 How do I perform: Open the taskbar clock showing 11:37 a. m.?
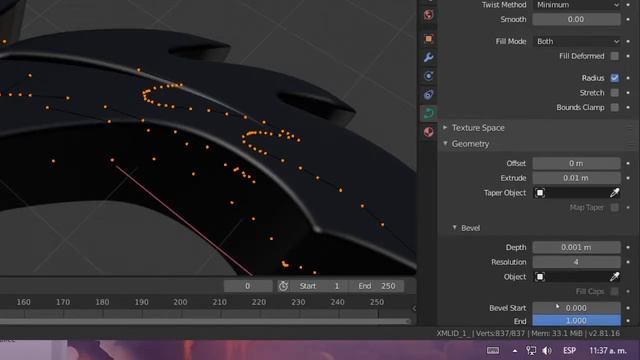pyautogui.click(x=608, y=351)
